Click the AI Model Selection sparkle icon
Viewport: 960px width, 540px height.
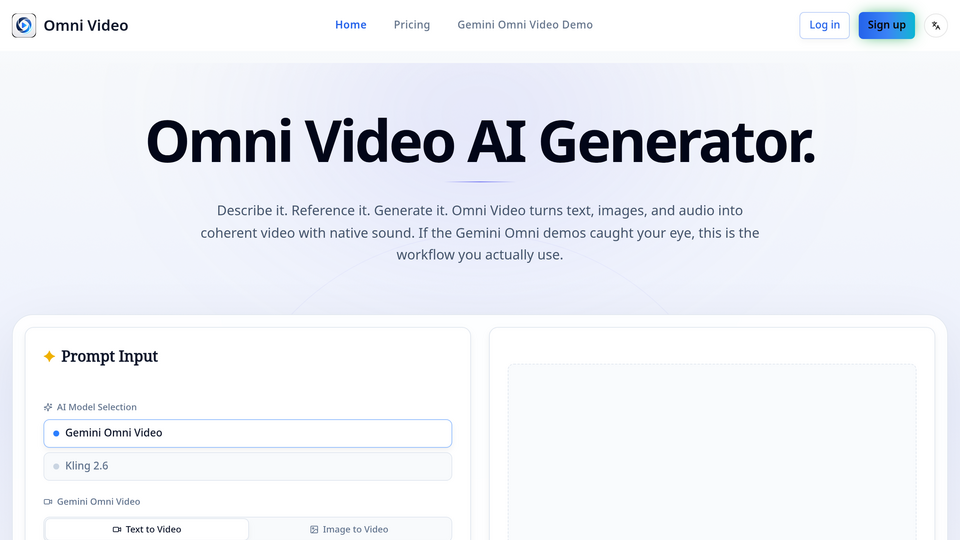click(48, 407)
